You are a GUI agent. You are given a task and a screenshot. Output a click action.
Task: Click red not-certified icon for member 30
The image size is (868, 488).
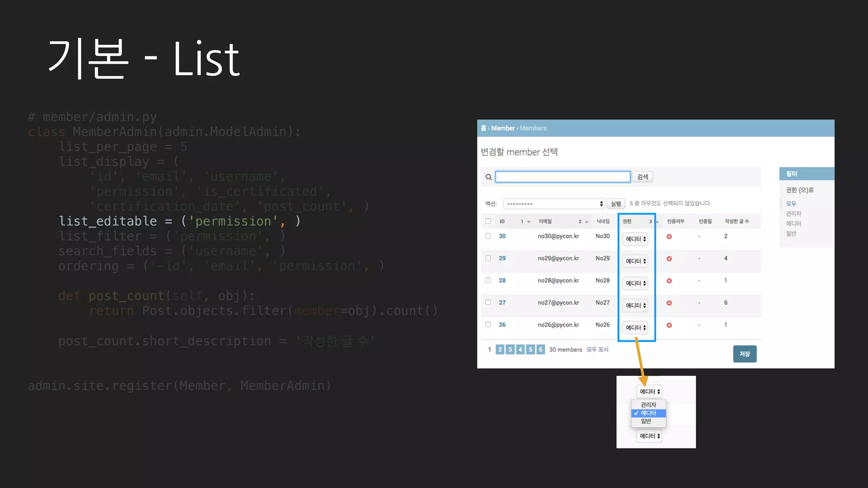tap(669, 236)
